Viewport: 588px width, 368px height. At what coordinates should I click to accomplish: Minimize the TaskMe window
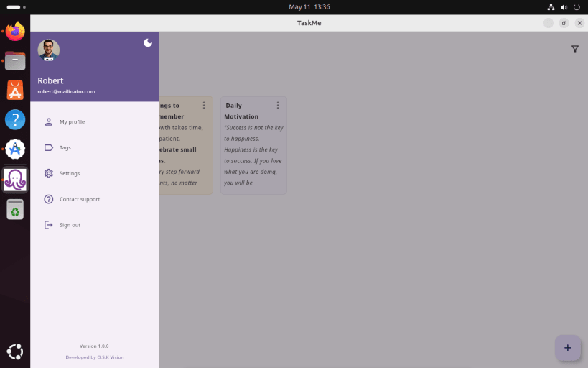(x=549, y=23)
